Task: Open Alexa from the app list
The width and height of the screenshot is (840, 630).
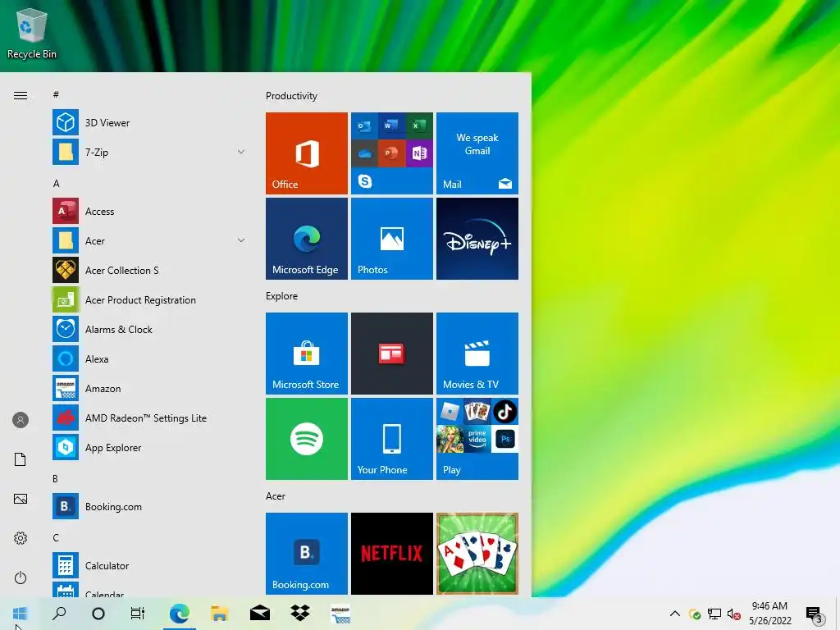Action: pyautogui.click(x=149, y=359)
